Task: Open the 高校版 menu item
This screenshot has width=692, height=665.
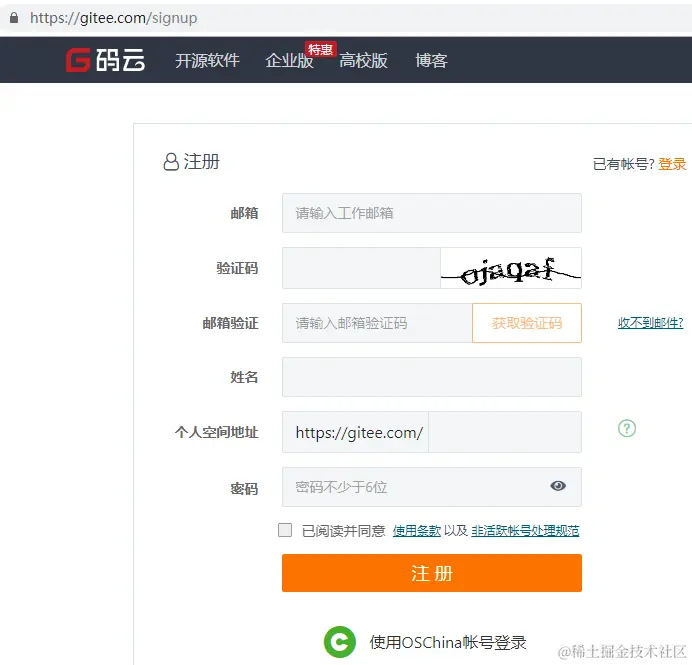Action: click(x=363, y=60)
